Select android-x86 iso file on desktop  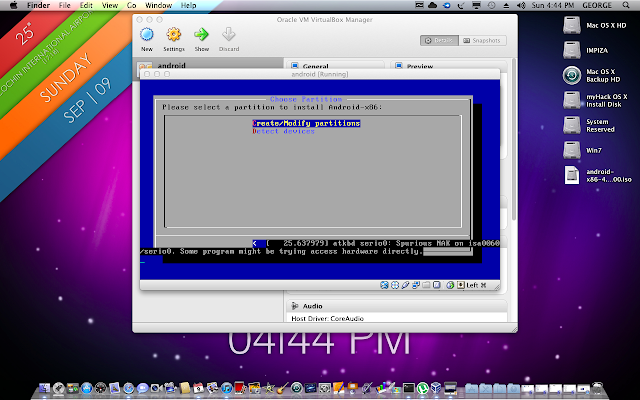(571, 175)
